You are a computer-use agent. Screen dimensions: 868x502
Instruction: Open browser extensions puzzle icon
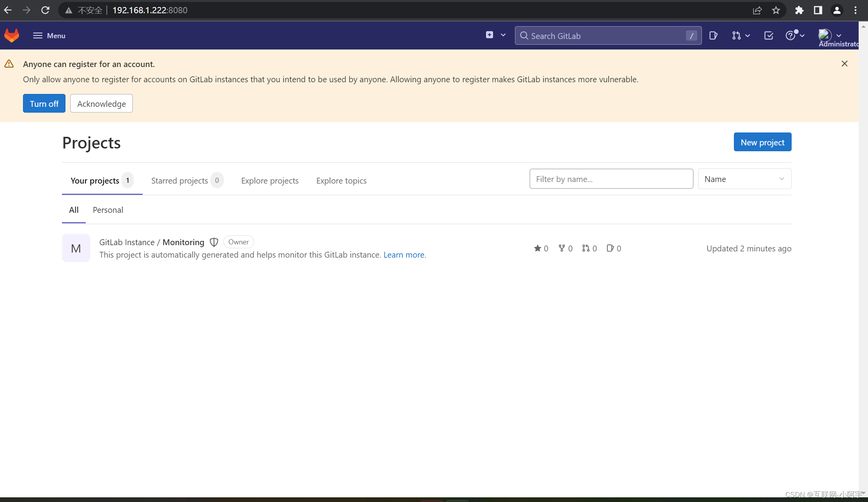click(799, 11)
